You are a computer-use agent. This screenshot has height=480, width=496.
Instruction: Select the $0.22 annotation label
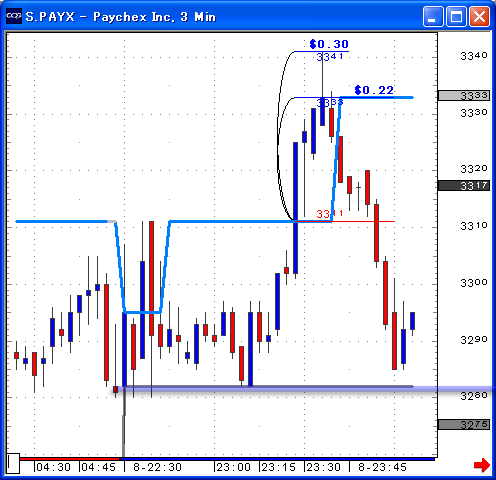tap(374, 90)
